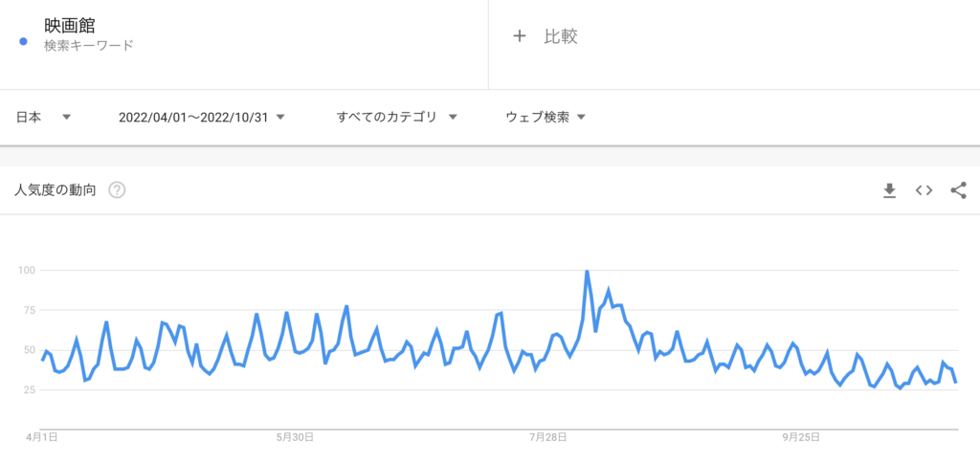Open the 2022/04/01〜2022/10/31 date range dropdown
Image resolution: width=980 pixels, height=464 pixels.
201,117
